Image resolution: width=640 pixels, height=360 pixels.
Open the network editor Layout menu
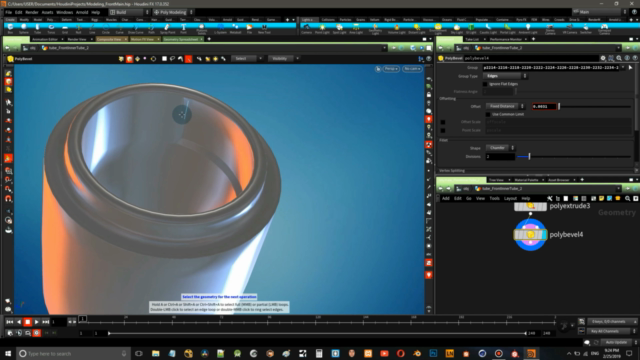point(510,198)
